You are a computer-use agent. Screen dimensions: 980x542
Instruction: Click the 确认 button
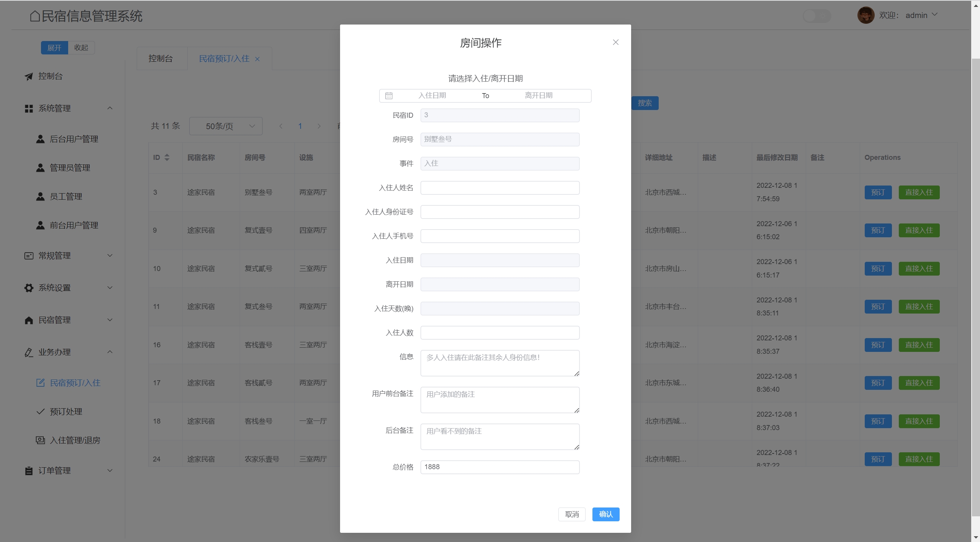tap(605, 514)
